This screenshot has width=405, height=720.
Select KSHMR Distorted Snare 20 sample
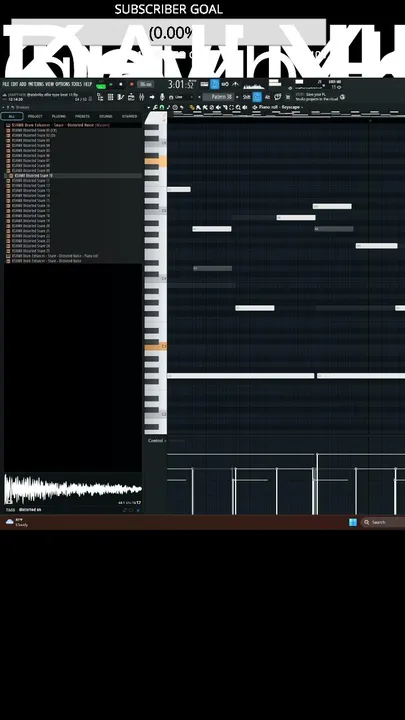73,225
